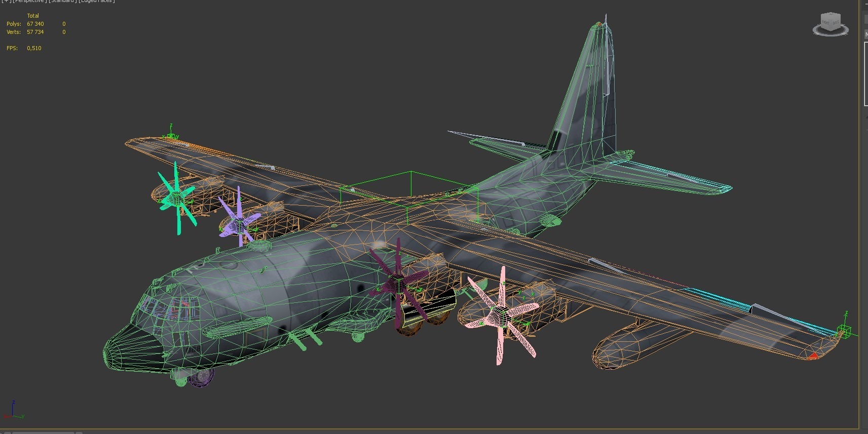868x434 pixels.
Task: Select the large green box helper above fuselage
Action: pyautogui.click(x=408, y=198)
